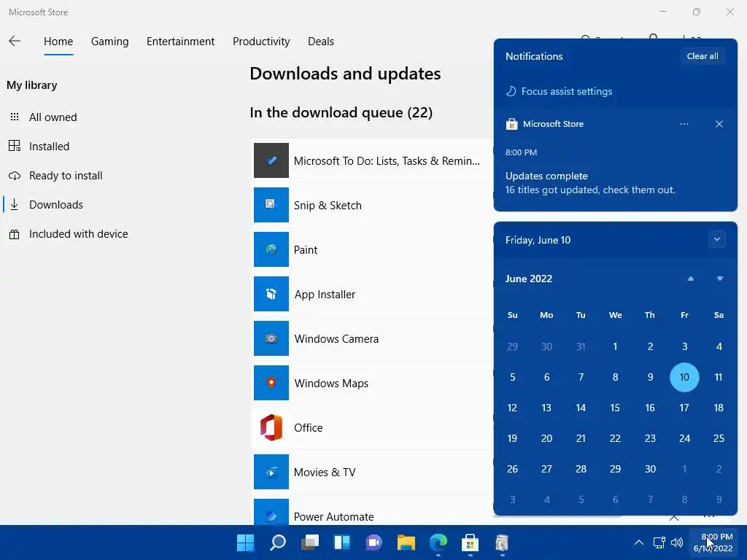Clear all notifications
The height and width of the screenshot is (560, 747).
click(x=703, y=56)
